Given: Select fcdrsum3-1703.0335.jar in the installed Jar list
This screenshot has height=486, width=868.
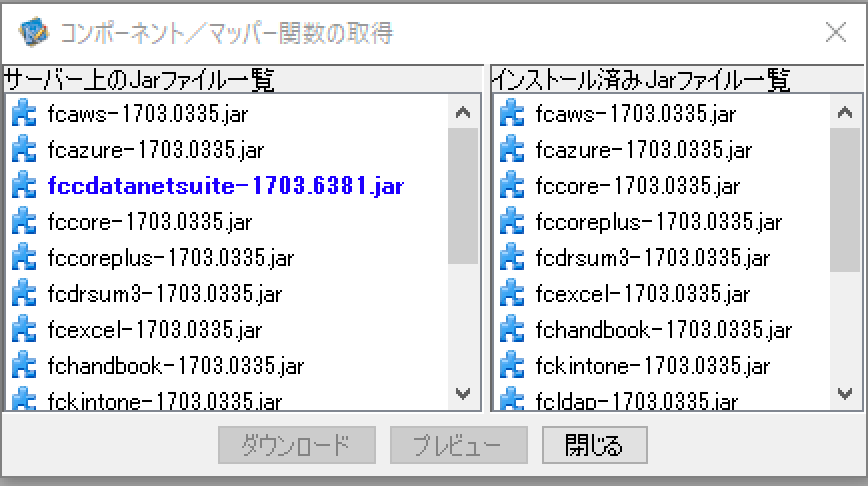Looking at the screenshot, I should tap(653, 258).
